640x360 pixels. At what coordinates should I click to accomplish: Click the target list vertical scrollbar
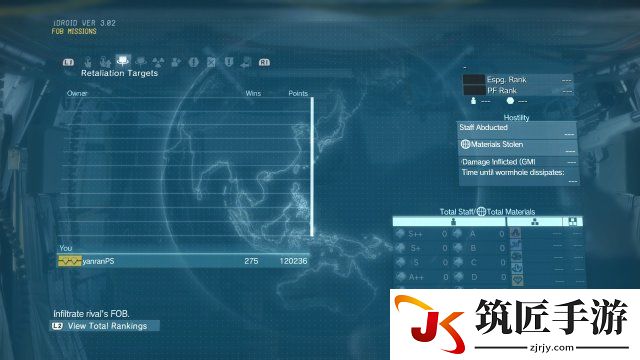click(312, 167)
